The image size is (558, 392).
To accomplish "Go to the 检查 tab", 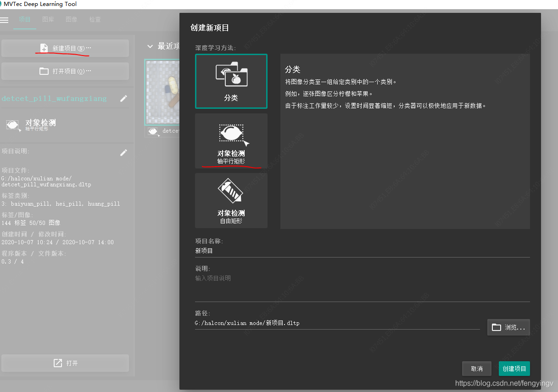I will [95, 20].
